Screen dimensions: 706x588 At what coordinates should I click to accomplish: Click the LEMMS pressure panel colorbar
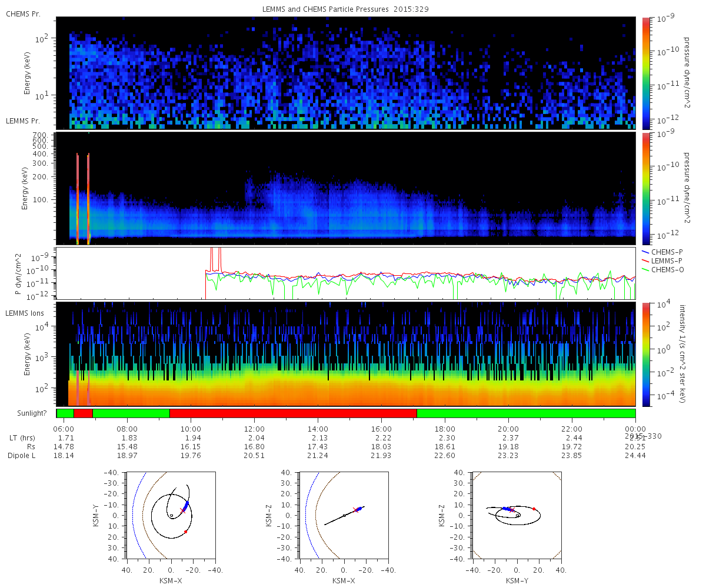point(645,188)
